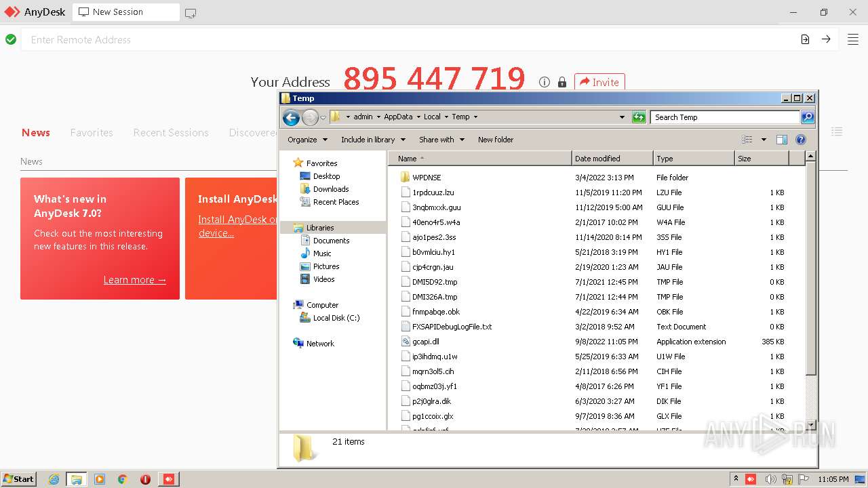Click the file transfer icon in address bar

coord(805,39)
